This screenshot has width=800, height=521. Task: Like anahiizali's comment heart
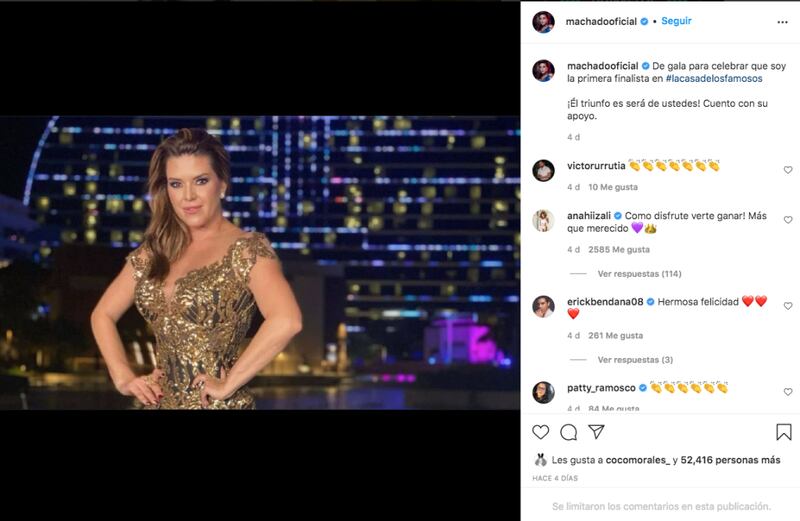pyautogui.click(x=788, y=220)
